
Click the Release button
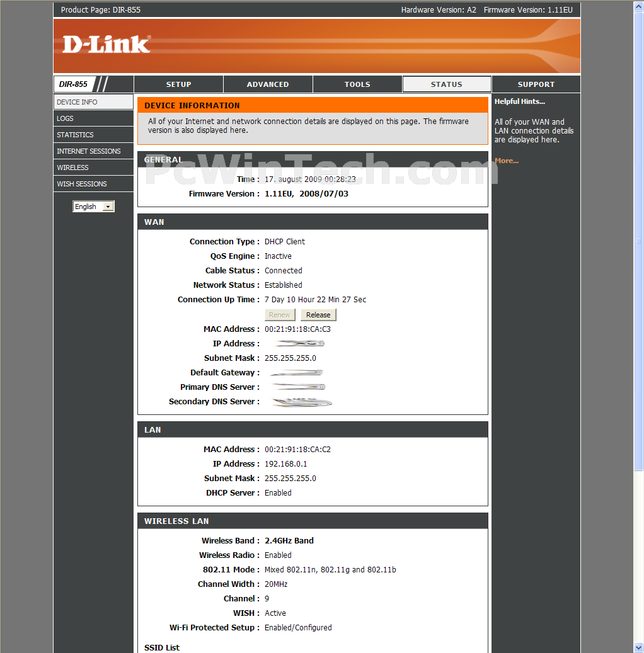coord(318,315)
